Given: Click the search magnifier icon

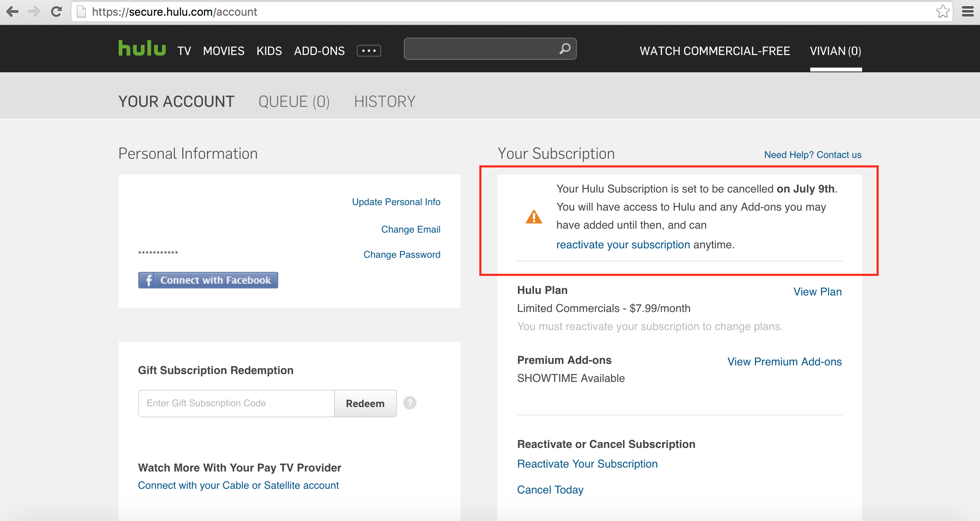Looking at the screenshot, I should [x=565, y=49].
